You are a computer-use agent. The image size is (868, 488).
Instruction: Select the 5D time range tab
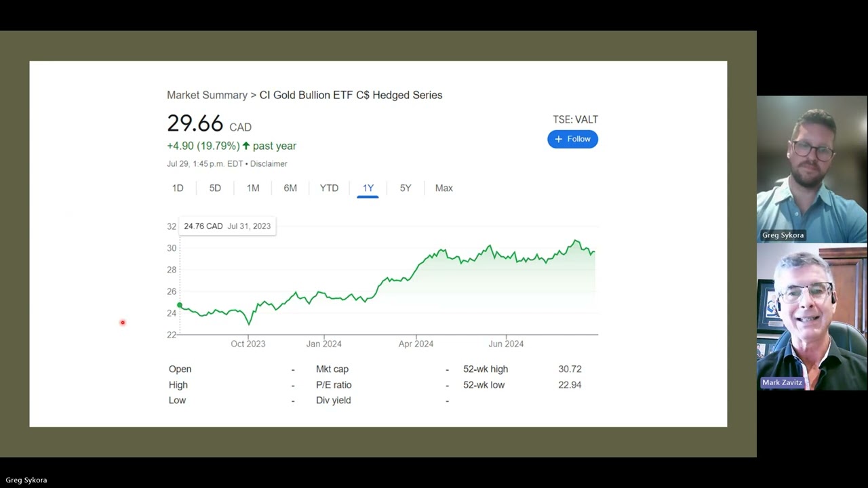tap(215, 188)
